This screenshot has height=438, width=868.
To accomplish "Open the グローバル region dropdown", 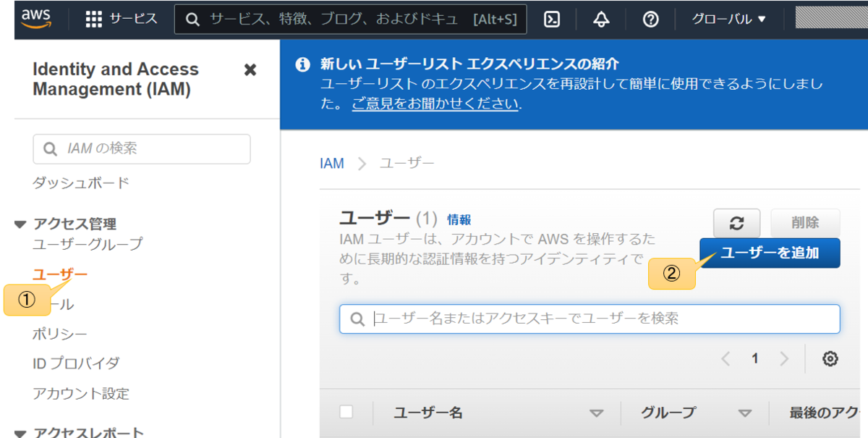I will (728, 20).
